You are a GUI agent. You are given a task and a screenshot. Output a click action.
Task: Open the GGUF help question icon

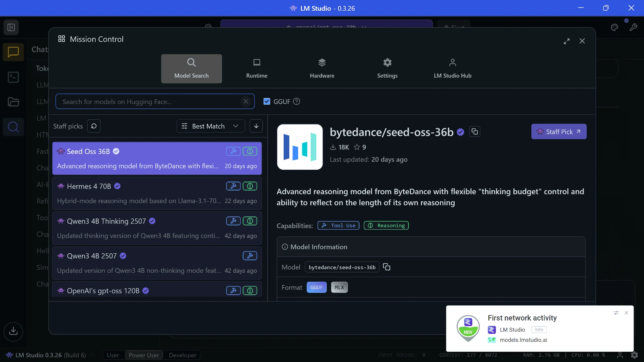tap(297, 101)
